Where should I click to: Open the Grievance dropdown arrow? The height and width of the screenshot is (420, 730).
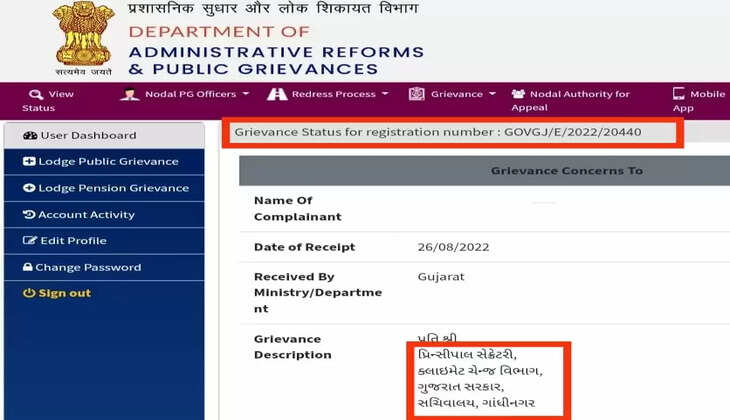coord(492,94)
